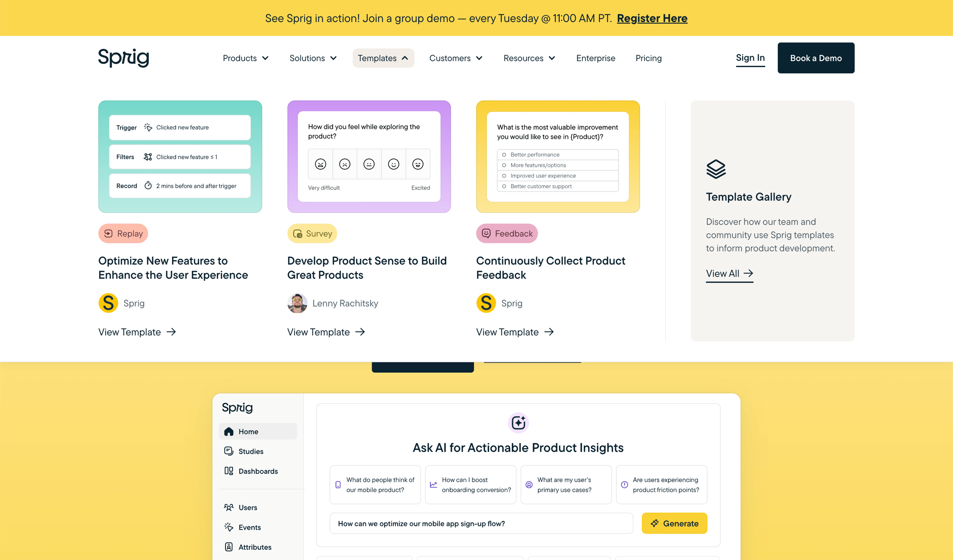Select Home in the Sprig app sidebar
Screen dimensions: 953x560
pos(258,431)
